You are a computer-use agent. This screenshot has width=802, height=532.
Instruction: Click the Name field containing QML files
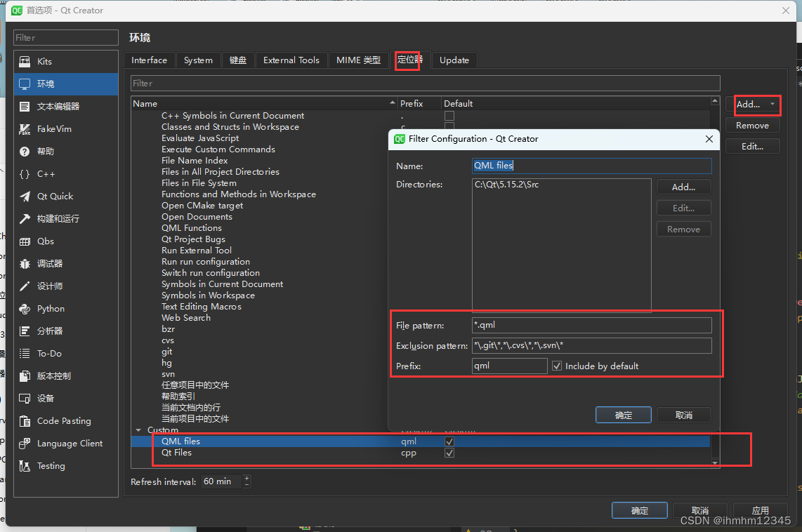click(592, 166)
